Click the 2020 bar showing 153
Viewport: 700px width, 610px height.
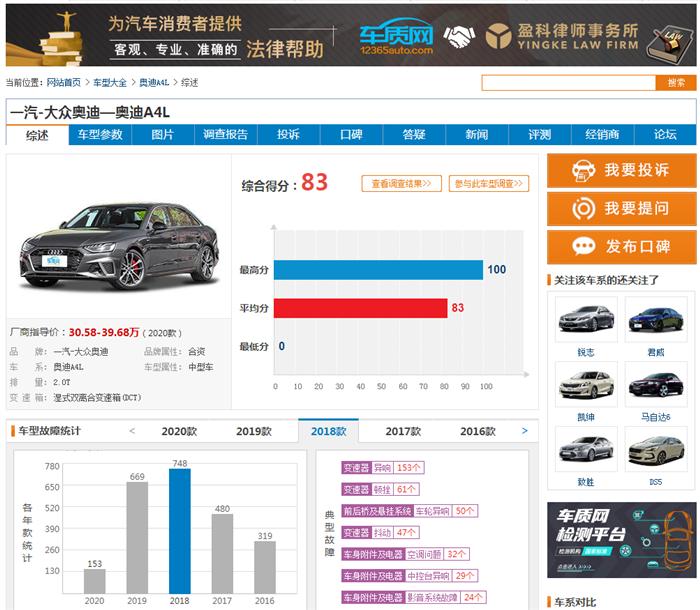point(95,581)
